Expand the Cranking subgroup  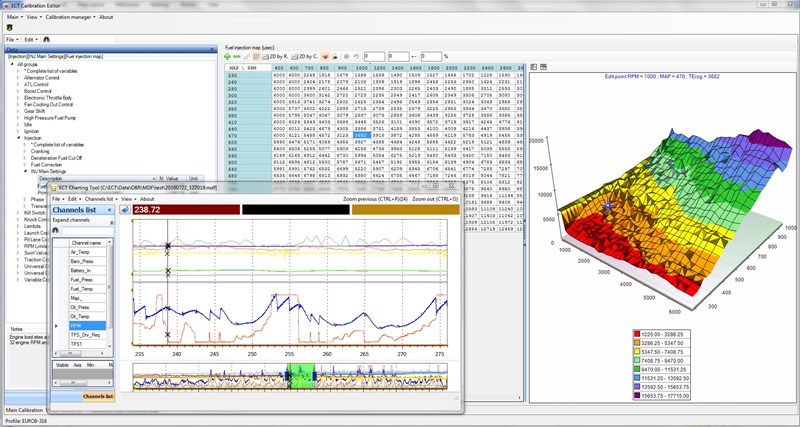25,152
